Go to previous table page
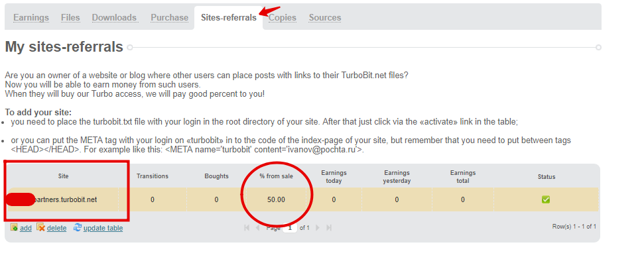The height and width of the screenshot is (273, 644). 257,227
